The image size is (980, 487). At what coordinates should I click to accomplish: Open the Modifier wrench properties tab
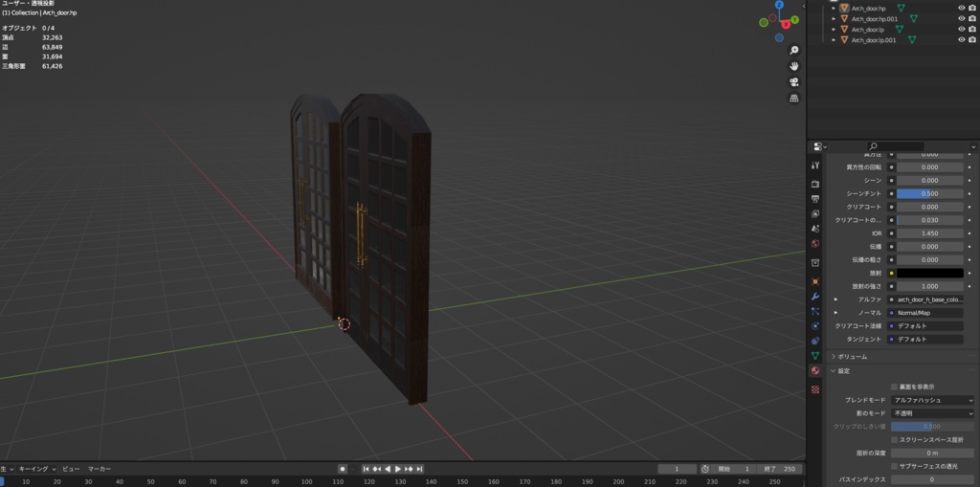pos(815,297)
